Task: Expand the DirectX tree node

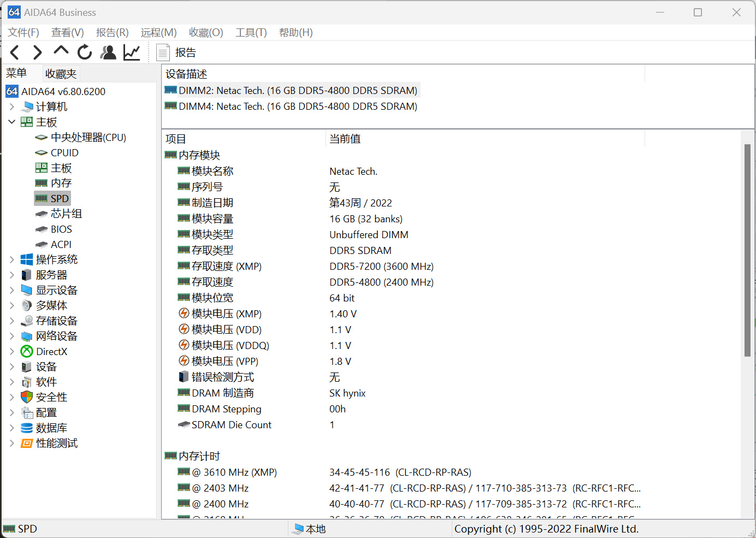Action: (x=11, y=351)
